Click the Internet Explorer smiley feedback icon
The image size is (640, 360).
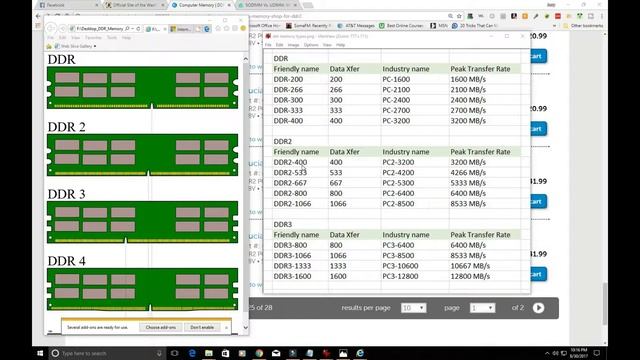[x=243, y=29]
